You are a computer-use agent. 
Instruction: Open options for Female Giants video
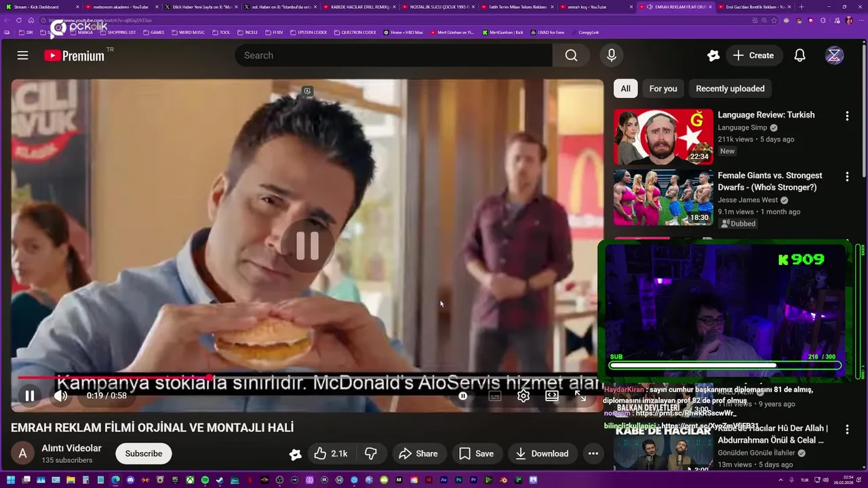tap(846, 176)
